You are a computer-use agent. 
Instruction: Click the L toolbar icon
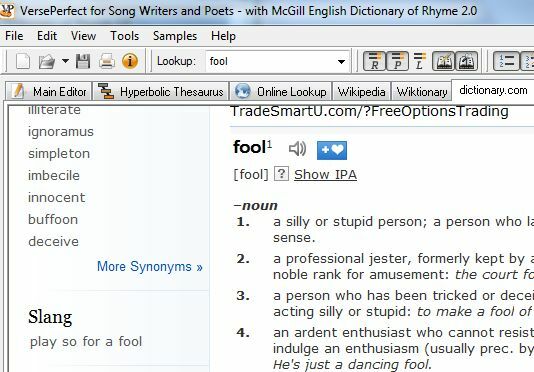pyautogui.click(x=420, y=61)
